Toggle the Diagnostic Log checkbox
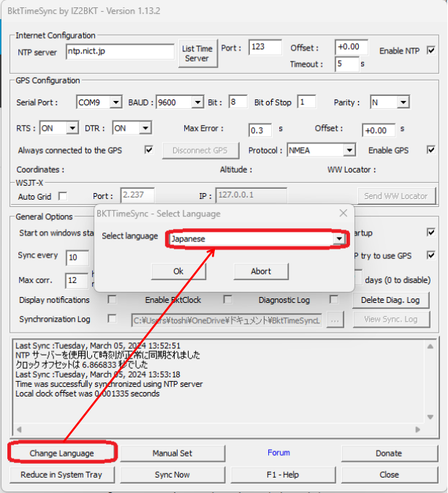Image resolution: width=448 pixels, height=493 pixels. (x=334, y=299)
